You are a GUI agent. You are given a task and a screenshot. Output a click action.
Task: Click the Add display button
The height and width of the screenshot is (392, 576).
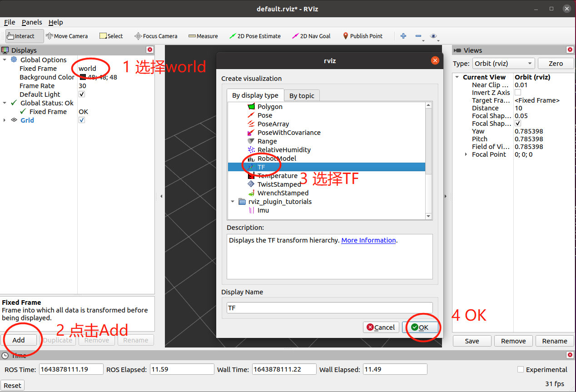(x=19, y=340)
